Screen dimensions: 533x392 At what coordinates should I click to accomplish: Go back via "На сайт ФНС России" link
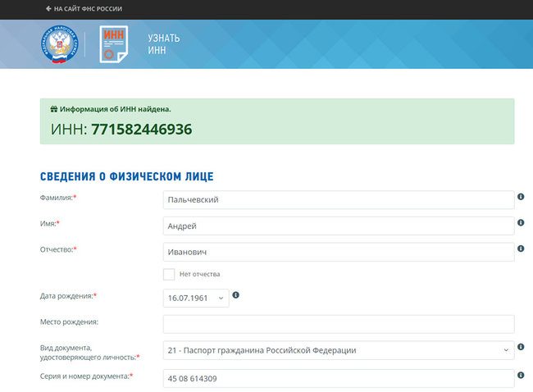click(84, 8)
